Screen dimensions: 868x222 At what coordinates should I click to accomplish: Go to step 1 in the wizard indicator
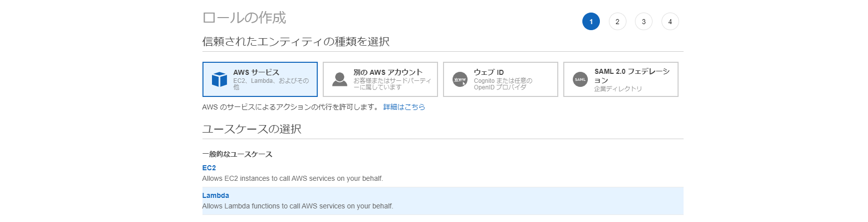[x=591, y=22]
